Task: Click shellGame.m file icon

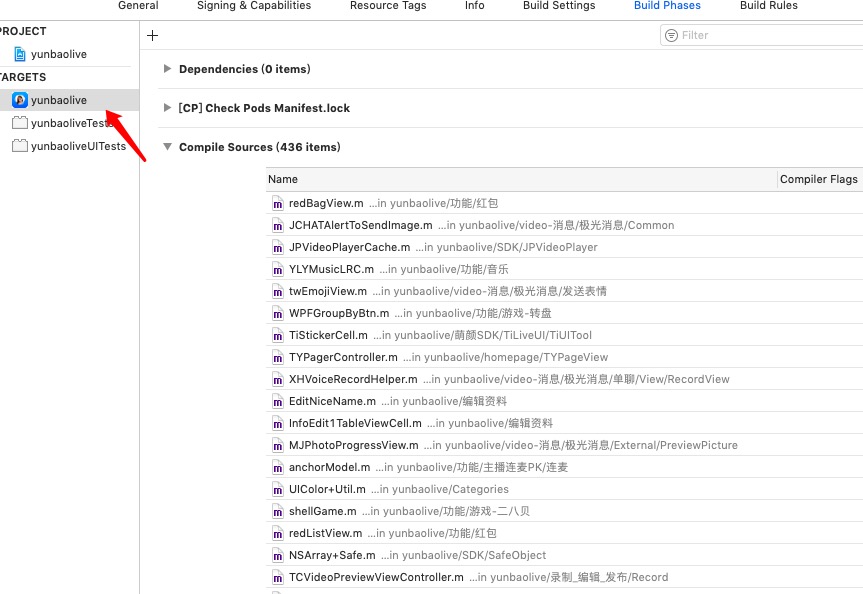Action: coord(277,513)
